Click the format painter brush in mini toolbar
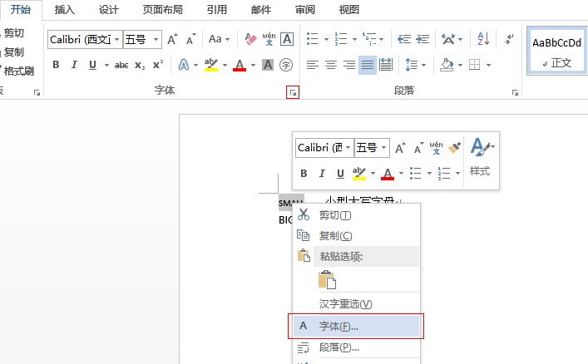 tap(454, 147)
